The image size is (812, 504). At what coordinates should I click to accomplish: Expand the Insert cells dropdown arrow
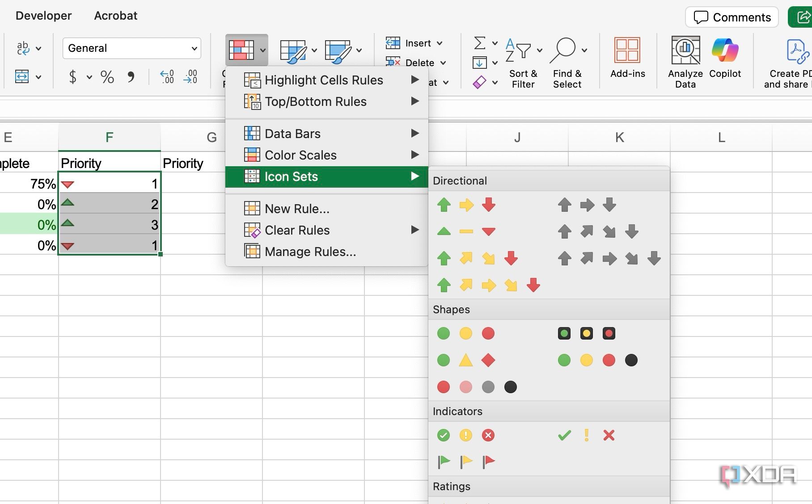point(440,43)
